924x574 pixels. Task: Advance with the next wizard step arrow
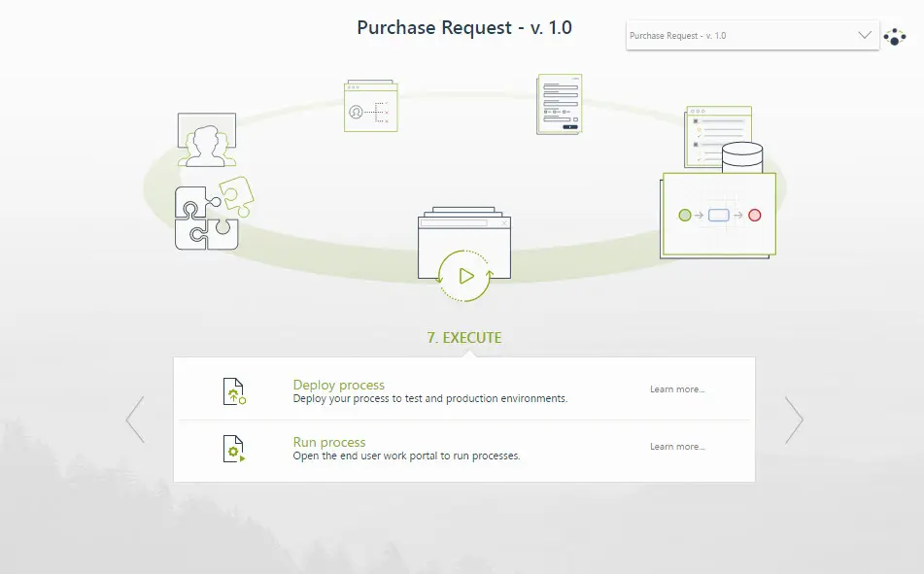[794, 420]
